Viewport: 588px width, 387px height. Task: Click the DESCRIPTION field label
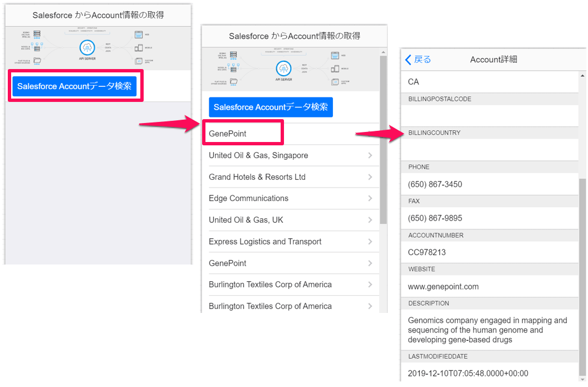(x=429, y=303)
